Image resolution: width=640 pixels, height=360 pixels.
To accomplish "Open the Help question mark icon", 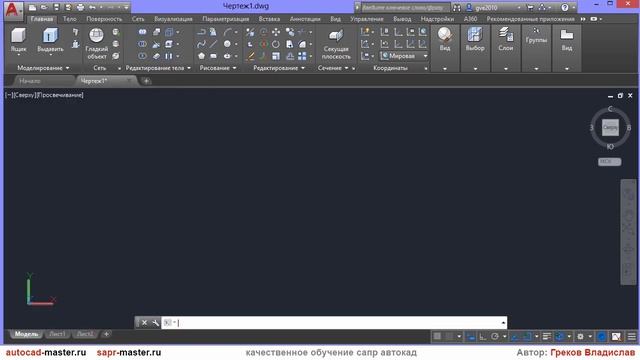I will point(565,7).
